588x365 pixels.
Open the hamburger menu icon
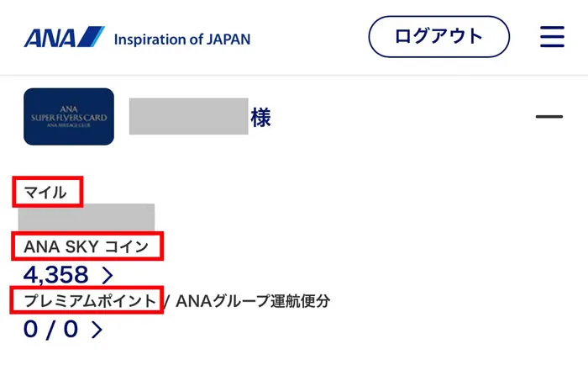[x=552, y=37]
